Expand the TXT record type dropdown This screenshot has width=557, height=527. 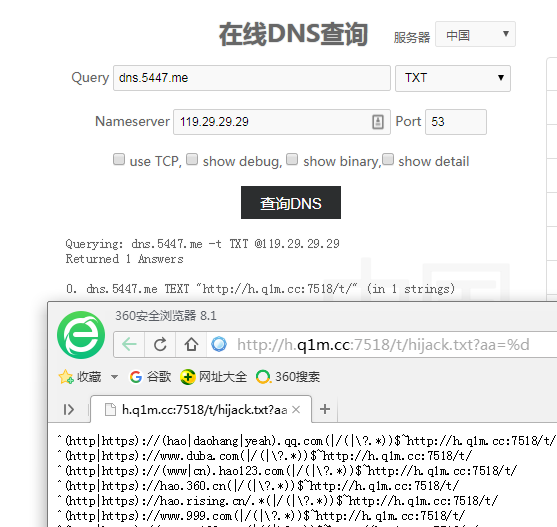pos(453,78)
